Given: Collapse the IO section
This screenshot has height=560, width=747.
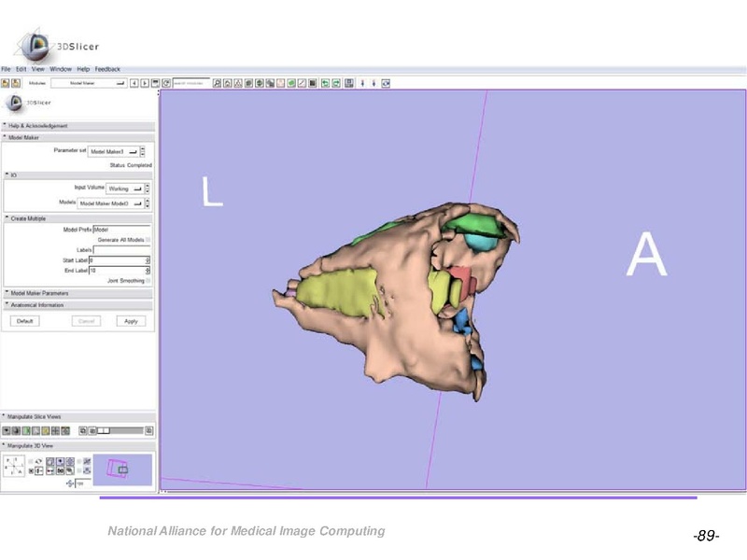Looking at the screenshot, I should point(78,175).
